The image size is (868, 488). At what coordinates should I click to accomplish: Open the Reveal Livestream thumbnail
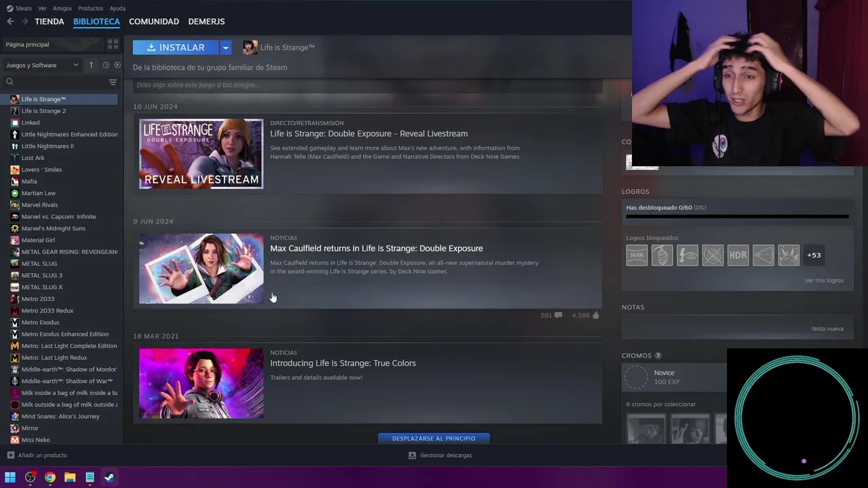[201, 154]
